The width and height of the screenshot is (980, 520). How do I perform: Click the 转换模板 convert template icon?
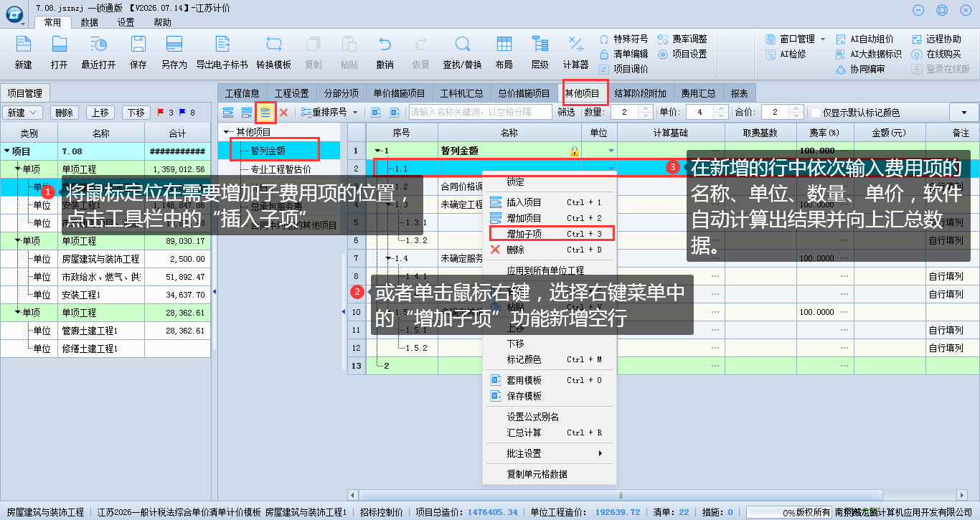273,44
